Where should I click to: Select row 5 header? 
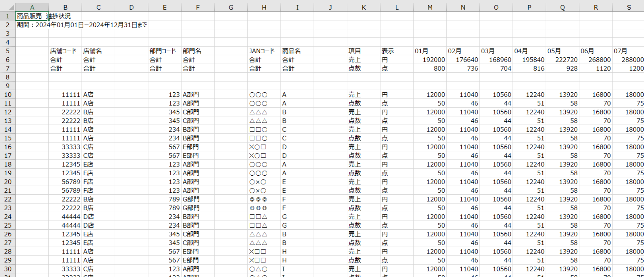[x=8, y=51]
